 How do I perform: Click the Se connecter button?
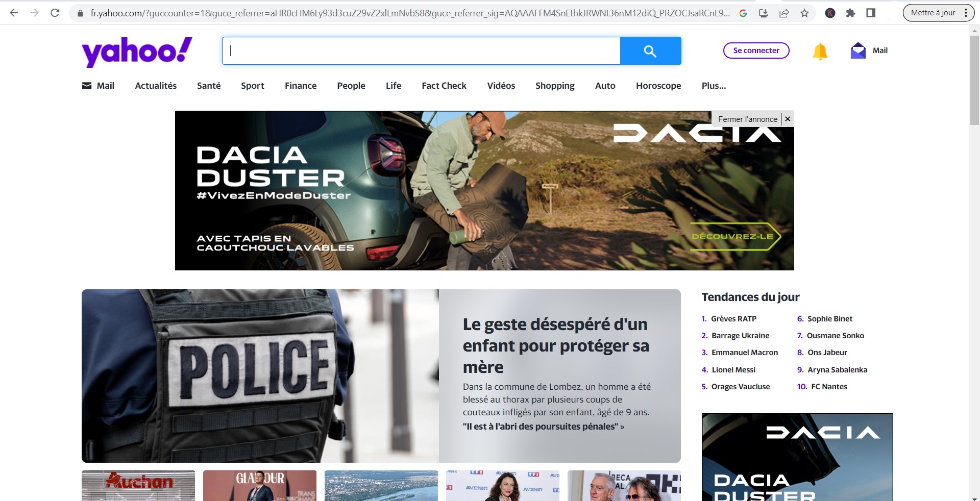point(756,51)
